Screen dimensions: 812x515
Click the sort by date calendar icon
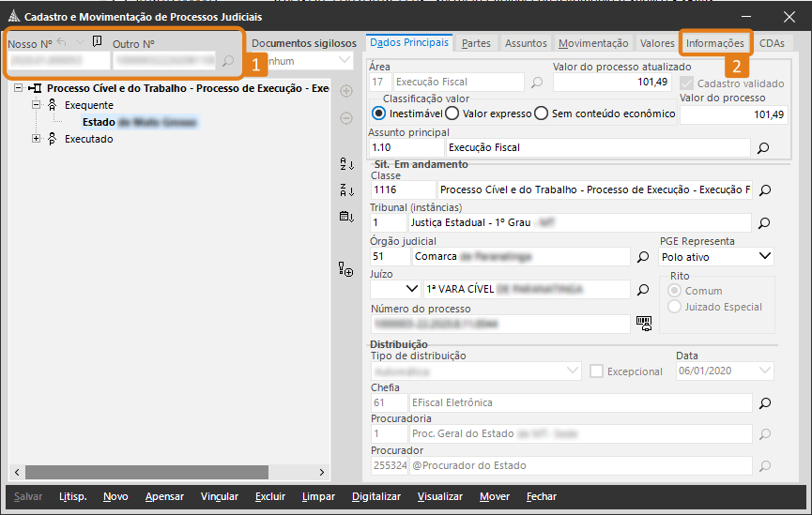pos(345,217)
